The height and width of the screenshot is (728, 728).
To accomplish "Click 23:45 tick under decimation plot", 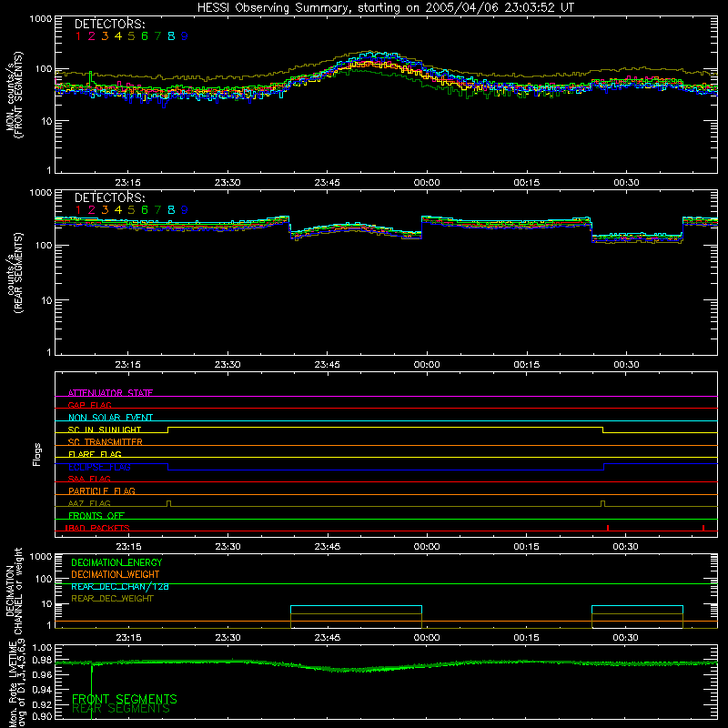I will (x=327, y=638).
